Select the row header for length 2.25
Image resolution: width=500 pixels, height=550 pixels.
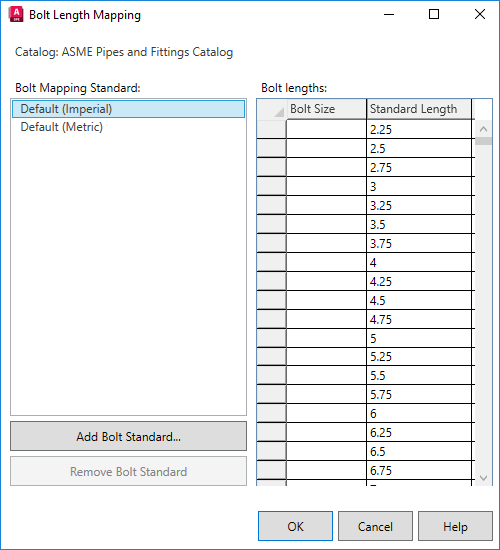[x=272, y=129]
